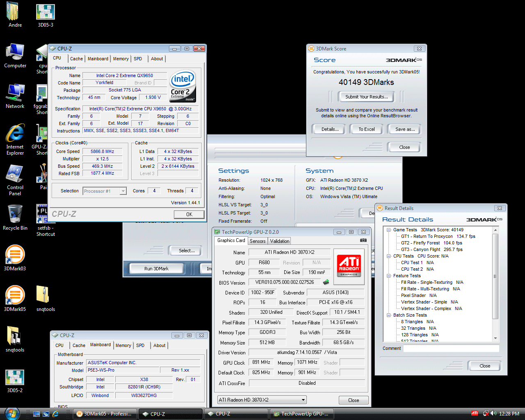The height and width of the screenshot is (420, 525).
Task: Click Close in the 3DMark Score dialog
Action: click(x=404, y=147)
